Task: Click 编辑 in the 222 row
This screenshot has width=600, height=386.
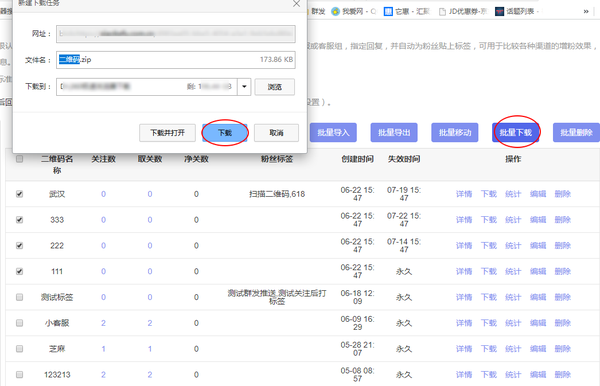Action: click(538, 246)
